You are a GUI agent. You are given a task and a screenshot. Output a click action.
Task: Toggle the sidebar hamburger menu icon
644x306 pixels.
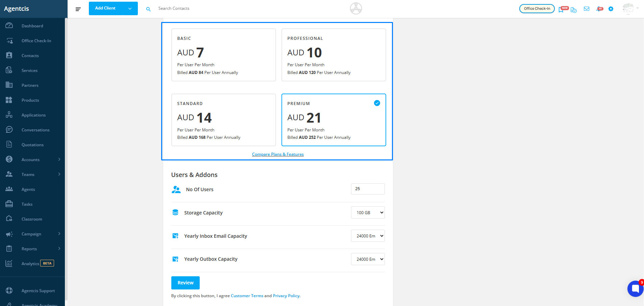[78, 9]
